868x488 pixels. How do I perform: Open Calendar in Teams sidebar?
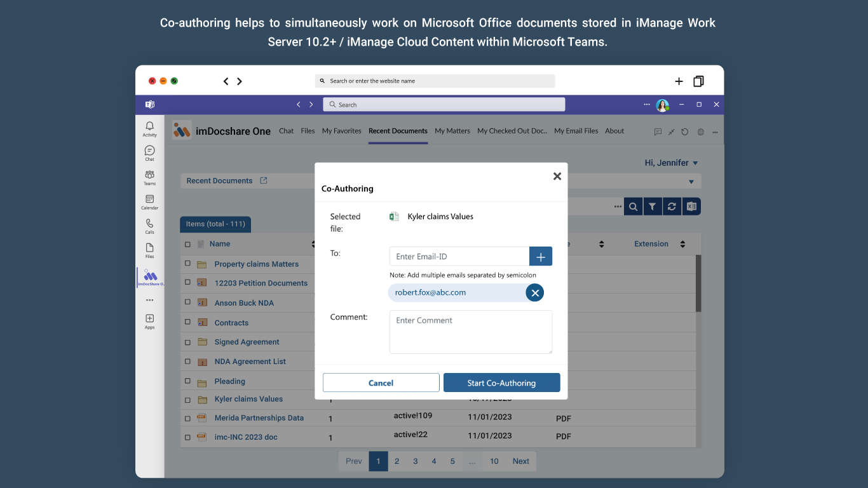(x=149, y=202)
